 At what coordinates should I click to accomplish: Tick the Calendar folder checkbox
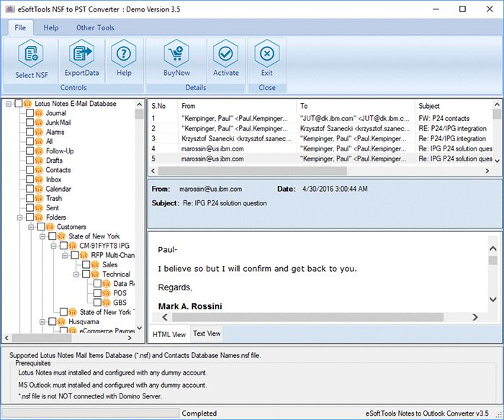[x=30, y=189]
